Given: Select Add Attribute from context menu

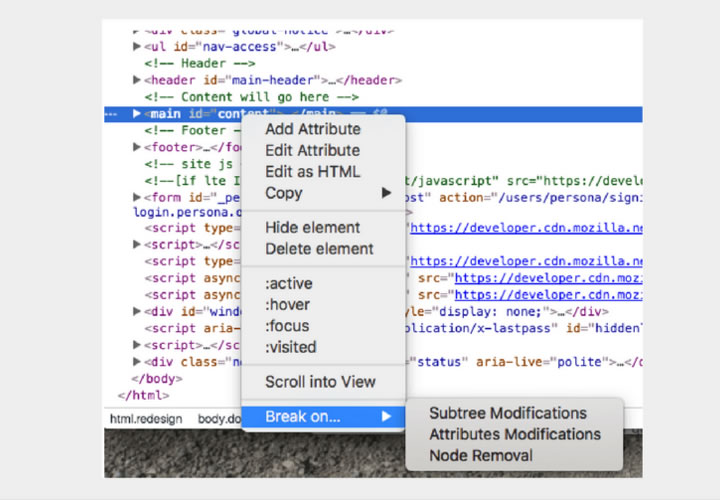Looking at the screenshot, I should tap(312, 129).
